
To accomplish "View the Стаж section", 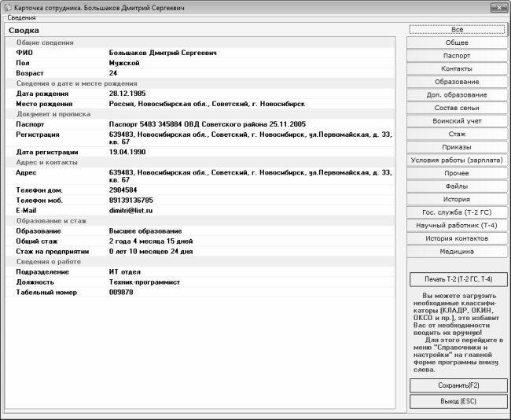I will (x=457, y=134).
